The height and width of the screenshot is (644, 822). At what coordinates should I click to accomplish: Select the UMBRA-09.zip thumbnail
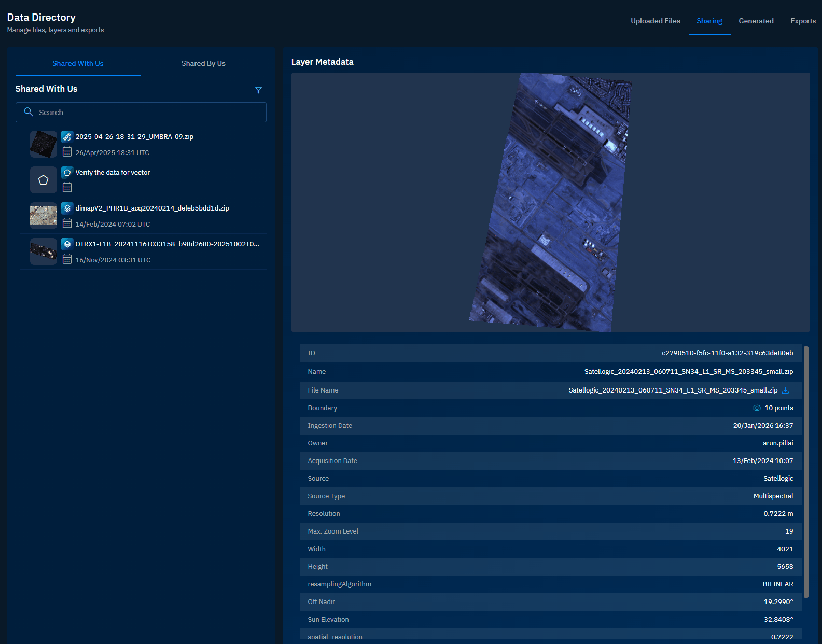[44, 144]
